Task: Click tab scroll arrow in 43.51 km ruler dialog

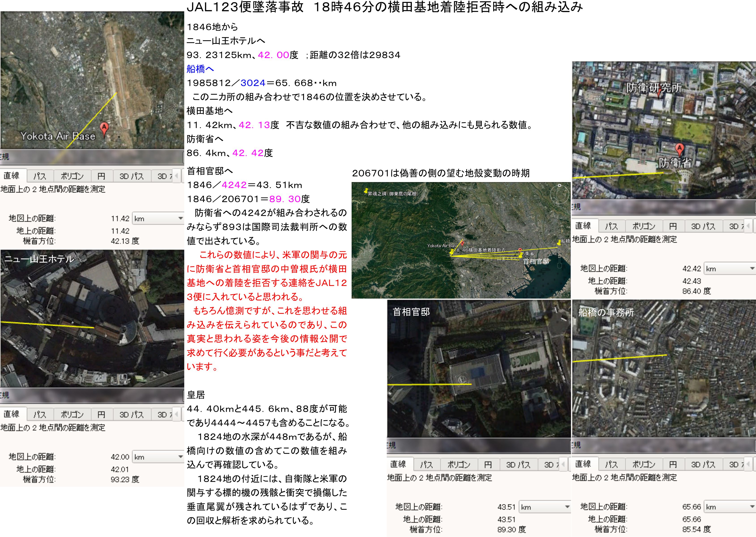Action: [563, 464]
